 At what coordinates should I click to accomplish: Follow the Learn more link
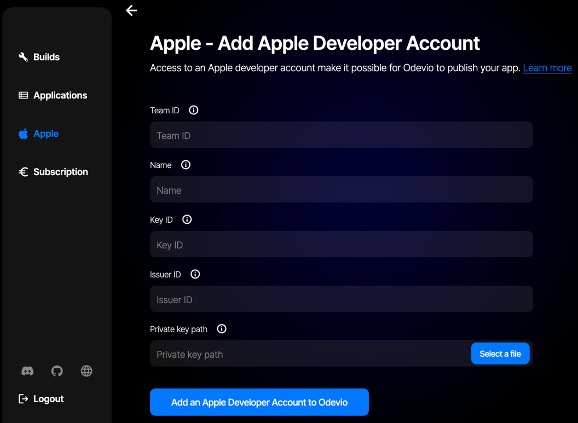pos(547,68)
